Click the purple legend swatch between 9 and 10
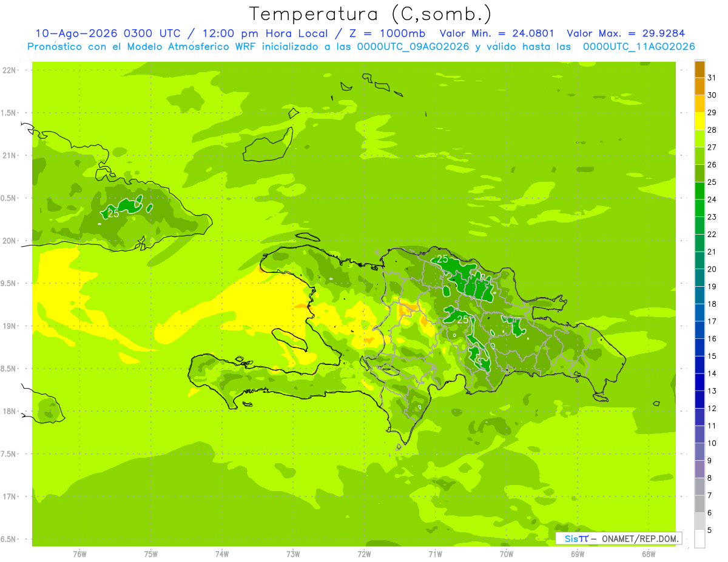This screenshot has height=562, width=728. [699, 452]
